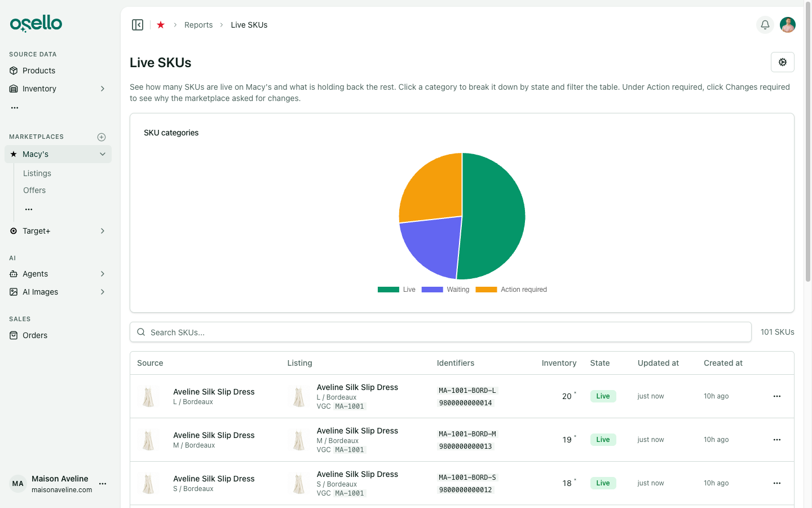Select Macy's marketplace item
812x508 pixels.
tap(58, 154)
